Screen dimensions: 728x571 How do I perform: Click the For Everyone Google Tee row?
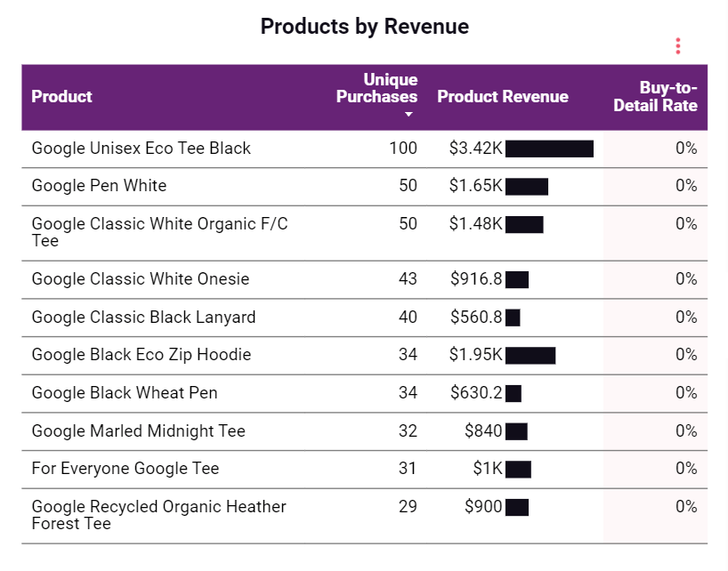(x=125, y=469)
